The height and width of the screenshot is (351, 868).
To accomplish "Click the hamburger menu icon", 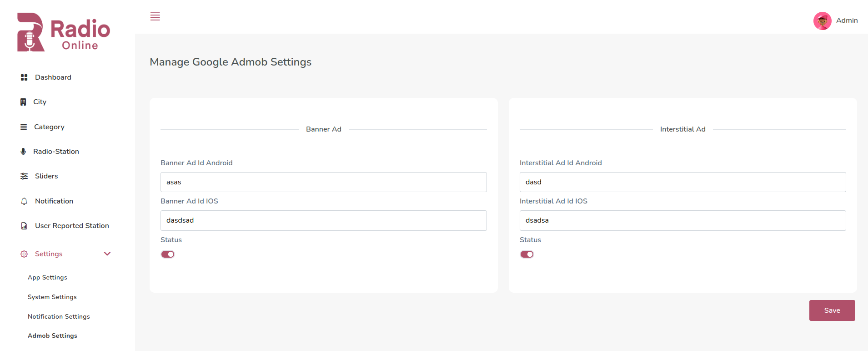I will [x=155, y=16].
